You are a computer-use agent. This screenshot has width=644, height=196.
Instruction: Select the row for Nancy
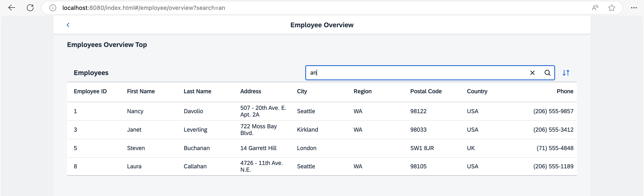322,111
